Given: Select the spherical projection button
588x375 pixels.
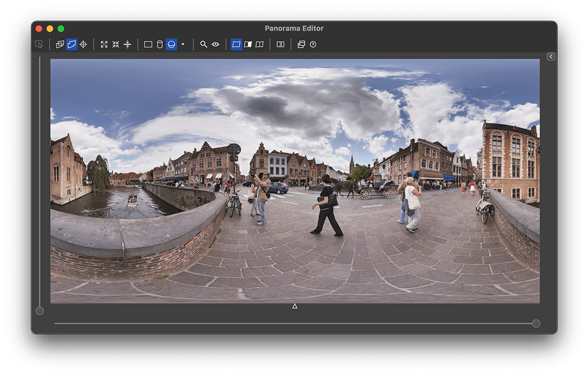Looking at the screenshot, I should click(171, 45).
